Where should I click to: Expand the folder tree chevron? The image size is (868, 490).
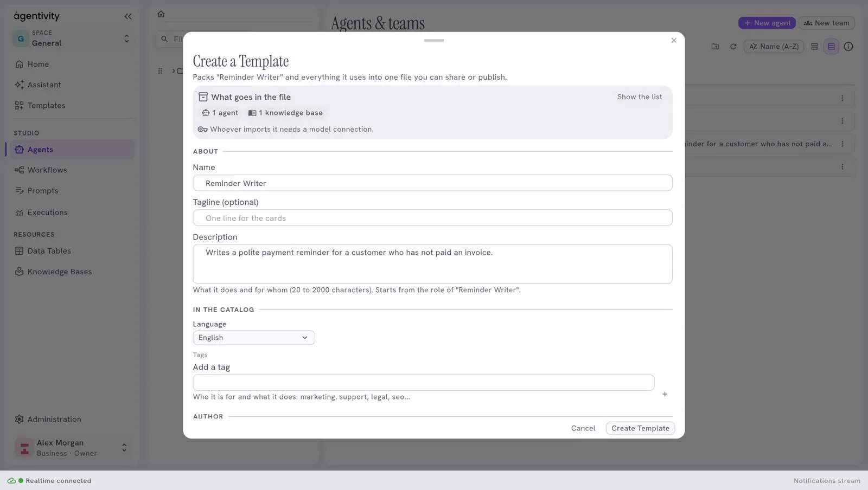click(174, 71)
